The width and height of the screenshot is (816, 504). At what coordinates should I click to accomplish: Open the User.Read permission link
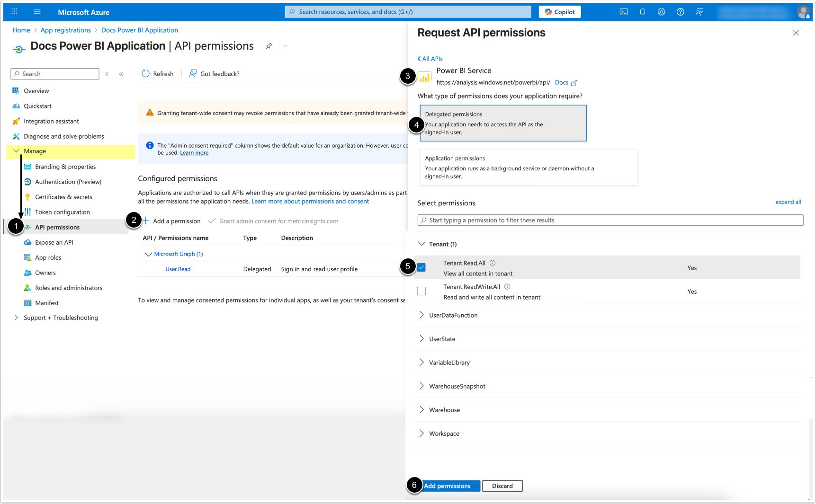pyautogui.click(x=178, y=269)
